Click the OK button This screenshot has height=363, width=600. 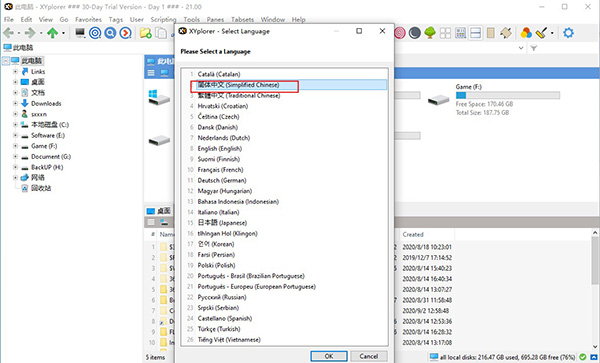pos(329,356)
